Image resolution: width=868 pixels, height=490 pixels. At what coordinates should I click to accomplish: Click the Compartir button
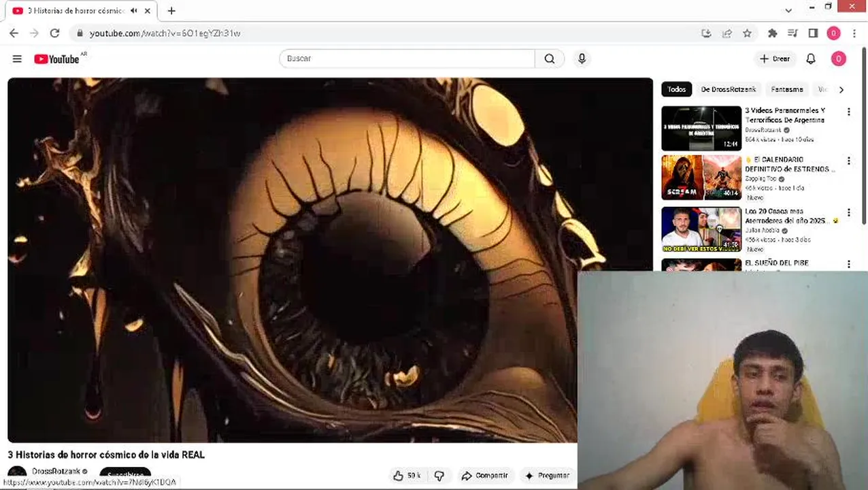484,476
